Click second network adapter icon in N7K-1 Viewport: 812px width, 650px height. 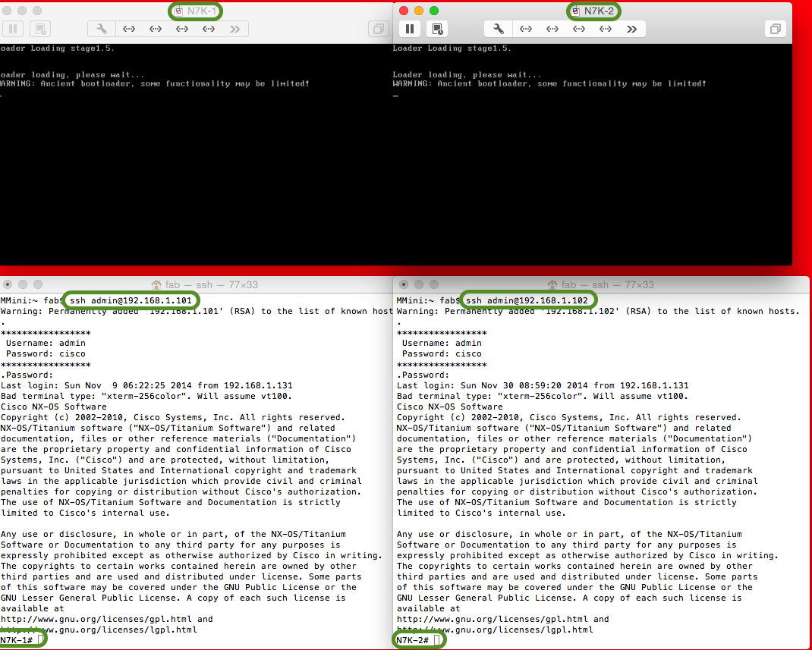click(156, 29)
